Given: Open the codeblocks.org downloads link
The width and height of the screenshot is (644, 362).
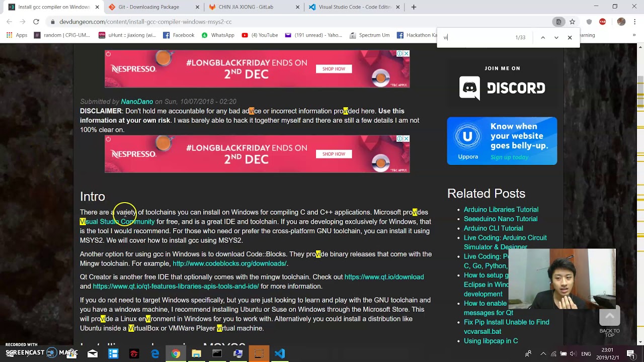Looking at the screenshot, I should pos(229,263).
